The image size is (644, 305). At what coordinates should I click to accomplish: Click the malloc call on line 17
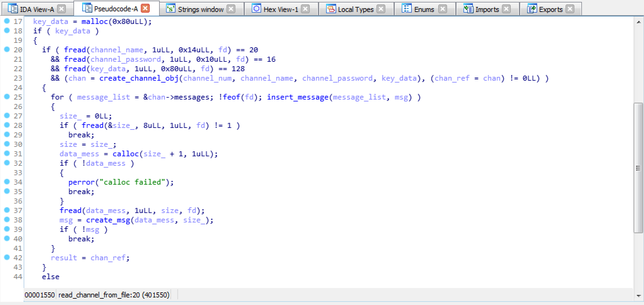tap(95, 21)
